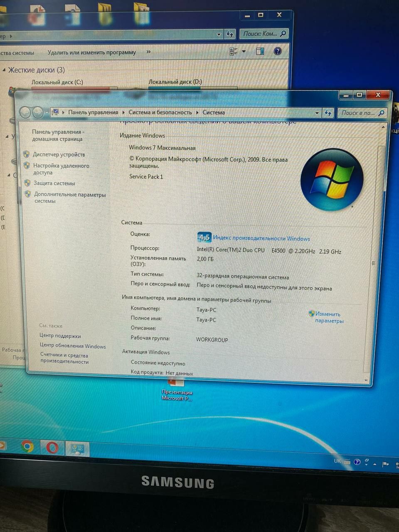Click Изменить параметры link
The height and width of the screenshot is (532, 399).
(x=329, y=318)
